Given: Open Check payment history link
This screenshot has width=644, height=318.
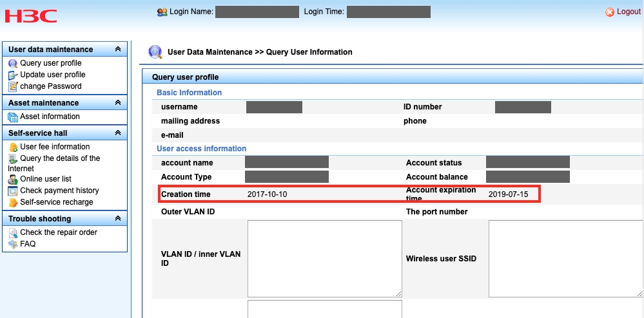Looking at the screenshot, I should pos(59,191).
